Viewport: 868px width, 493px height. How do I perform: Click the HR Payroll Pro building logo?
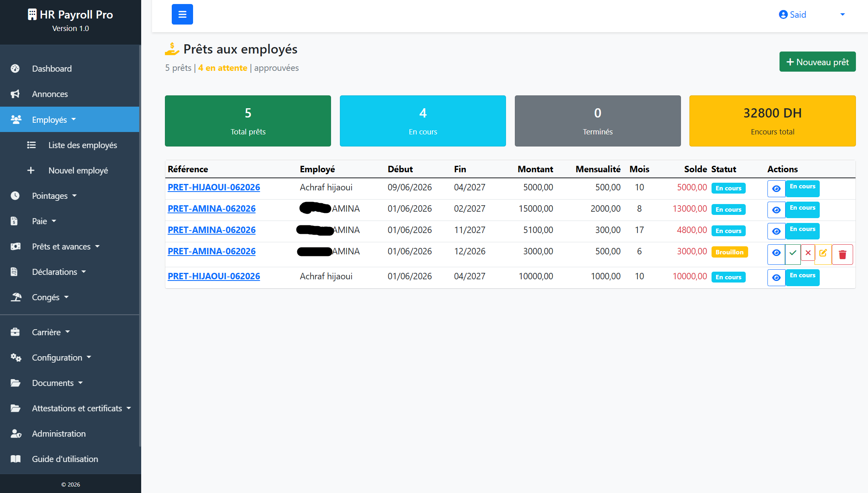[32, 14]
